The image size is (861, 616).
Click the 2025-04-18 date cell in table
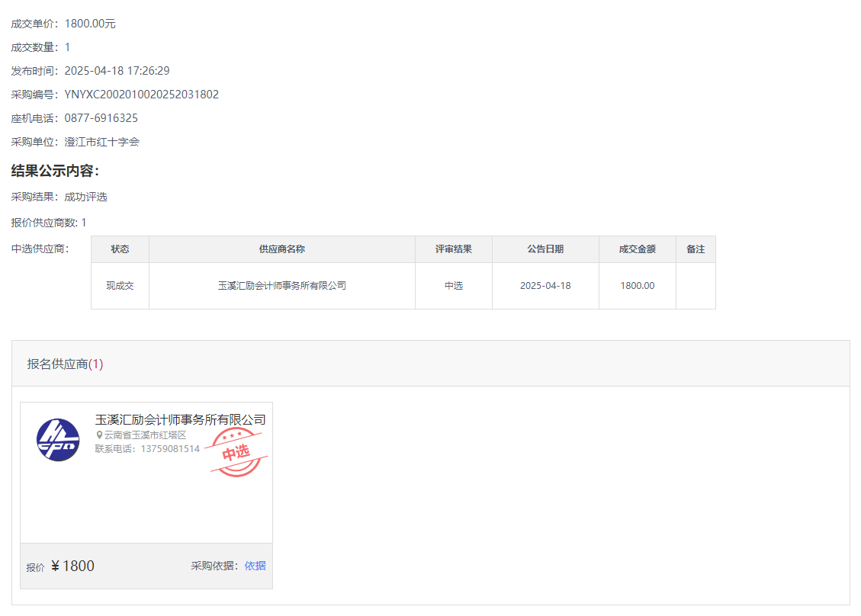(545, 286)
